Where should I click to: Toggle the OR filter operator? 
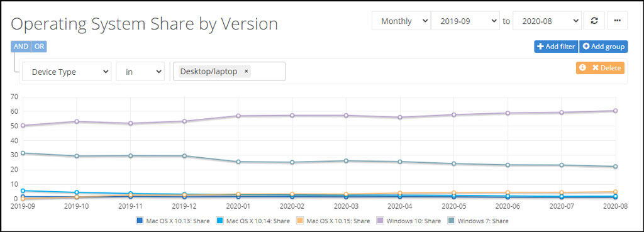(39, 47)
